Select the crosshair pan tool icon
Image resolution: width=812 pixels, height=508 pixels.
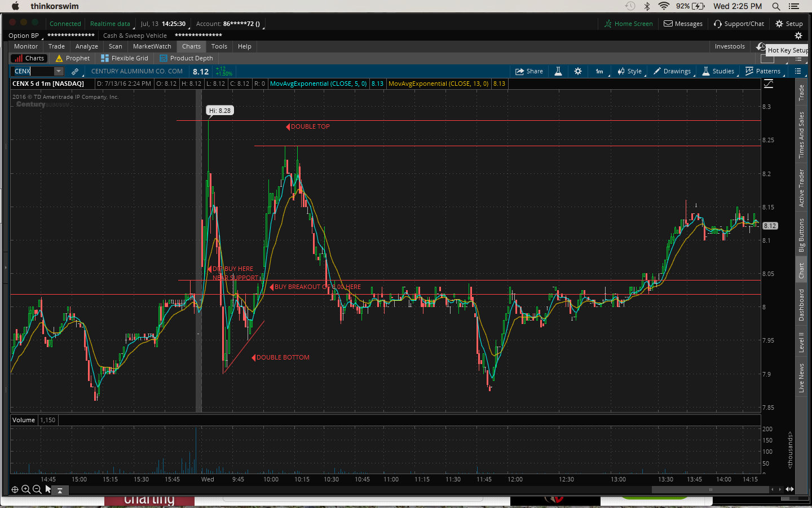(15, 489)
